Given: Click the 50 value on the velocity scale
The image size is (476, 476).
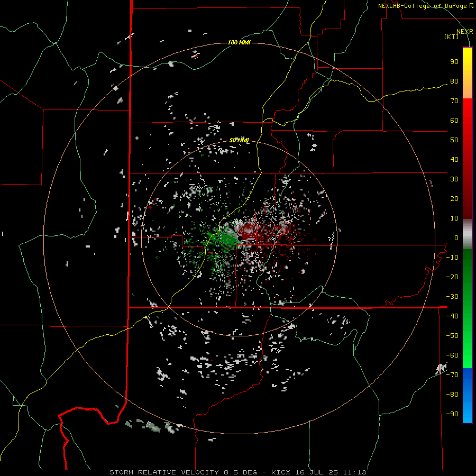Looking at the screenshot, I should click(x=454, y=140).
